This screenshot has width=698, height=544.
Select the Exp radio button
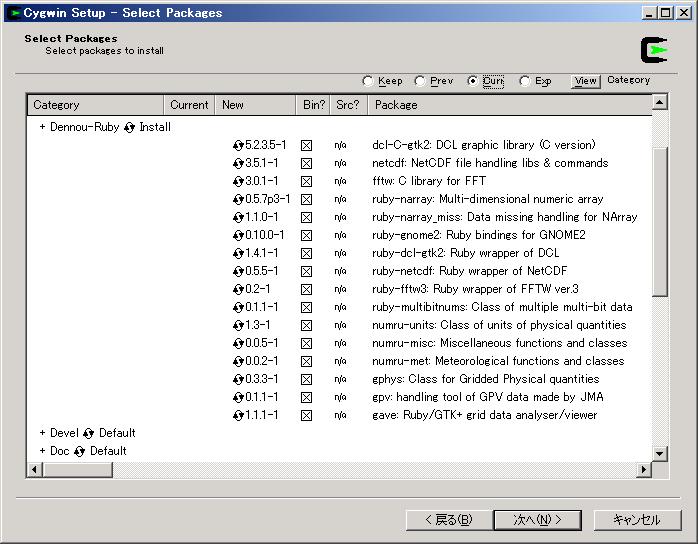click(x=525, y=81)
